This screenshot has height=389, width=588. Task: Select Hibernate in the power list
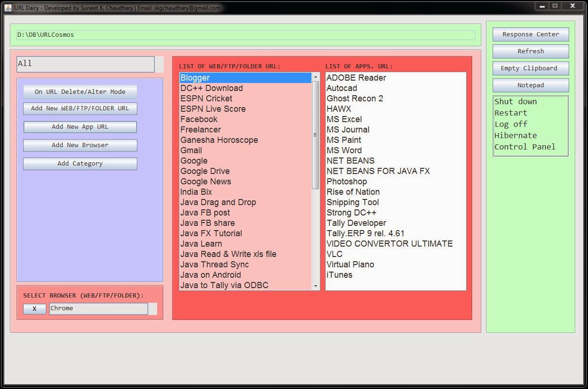[x=530, y=136]
